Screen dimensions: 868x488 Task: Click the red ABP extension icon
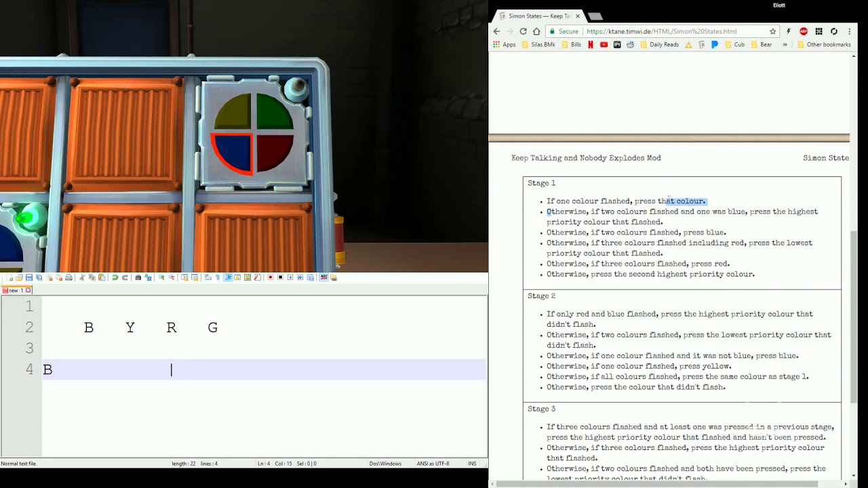point(804,31)
